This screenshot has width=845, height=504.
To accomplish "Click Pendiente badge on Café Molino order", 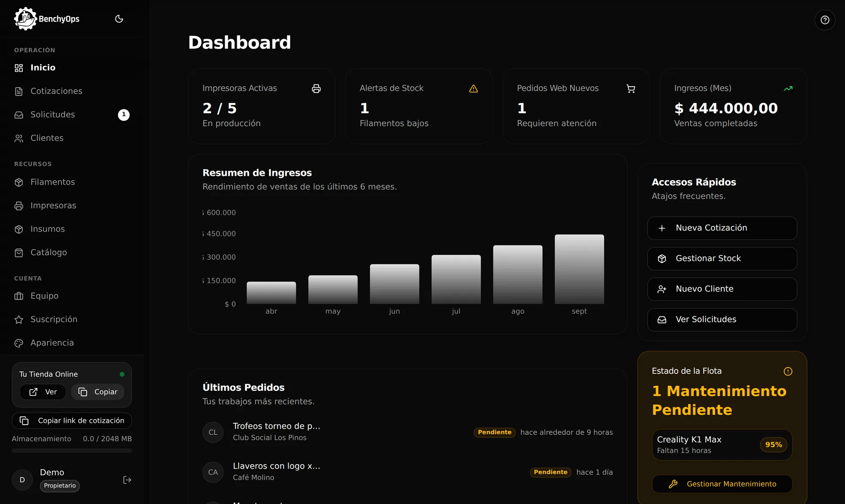I will click(x=551, y=472).
